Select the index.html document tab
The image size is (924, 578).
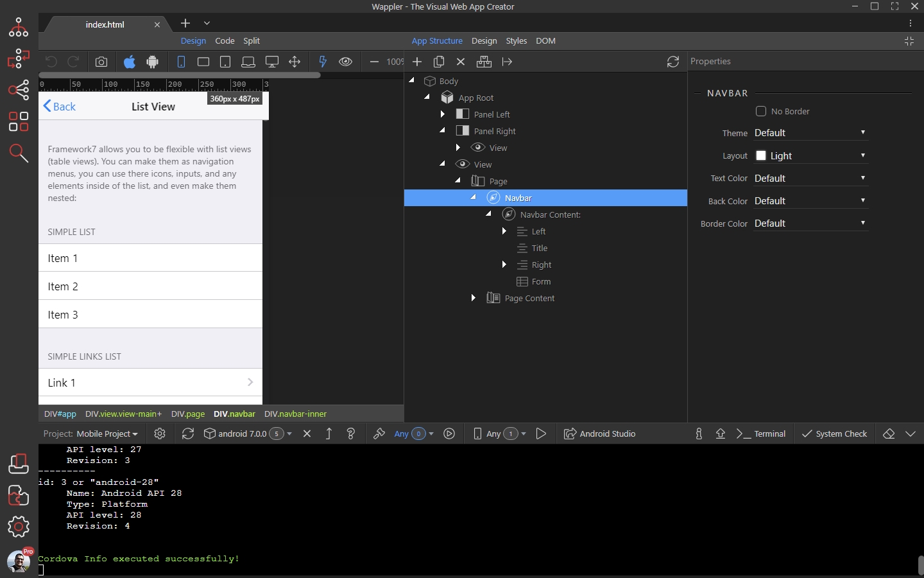pos(105,24)
